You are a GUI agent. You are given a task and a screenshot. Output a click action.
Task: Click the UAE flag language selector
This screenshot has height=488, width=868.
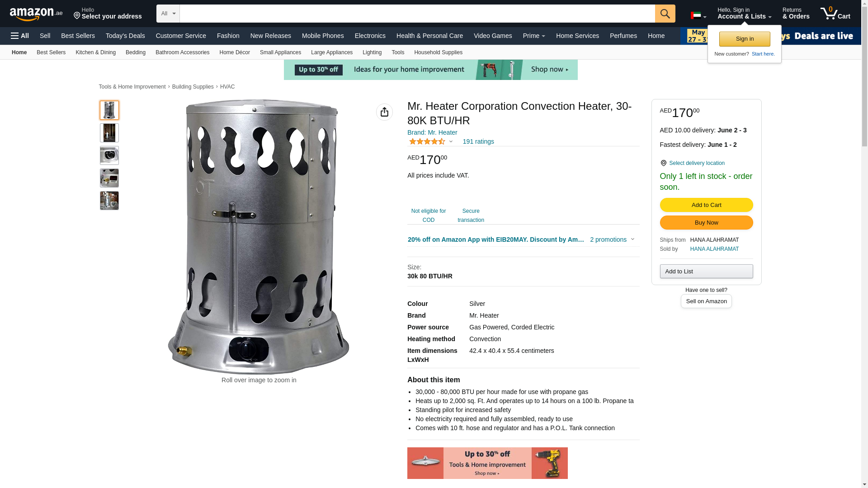click(698, 16)
